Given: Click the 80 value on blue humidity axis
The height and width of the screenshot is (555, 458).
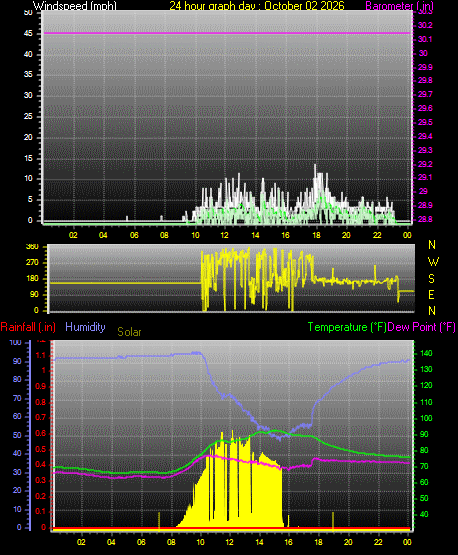Looking at the screenshot, I should pos(17,379).
